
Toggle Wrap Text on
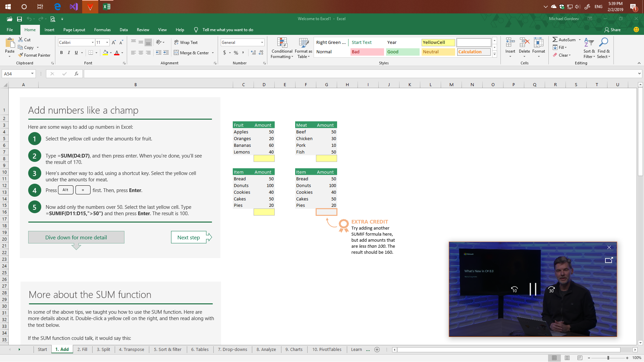point(186,43)
